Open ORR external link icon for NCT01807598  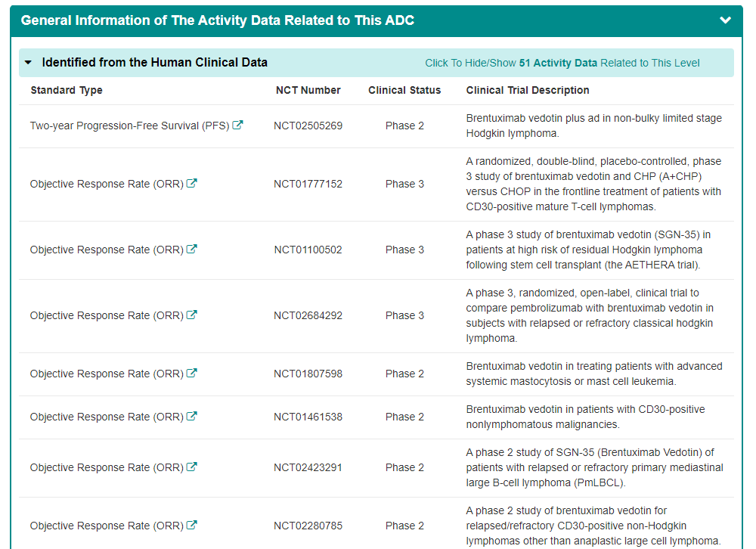192,374
